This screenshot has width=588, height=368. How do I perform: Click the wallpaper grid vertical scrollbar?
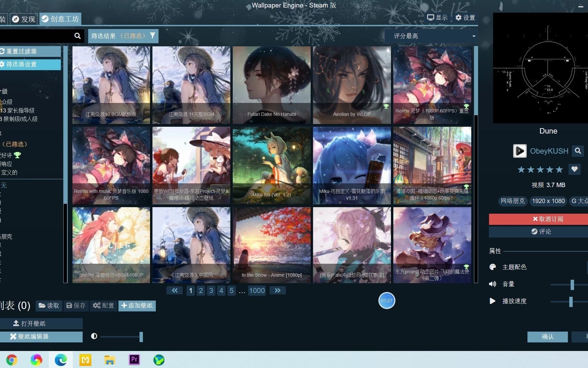pos(476,165)
